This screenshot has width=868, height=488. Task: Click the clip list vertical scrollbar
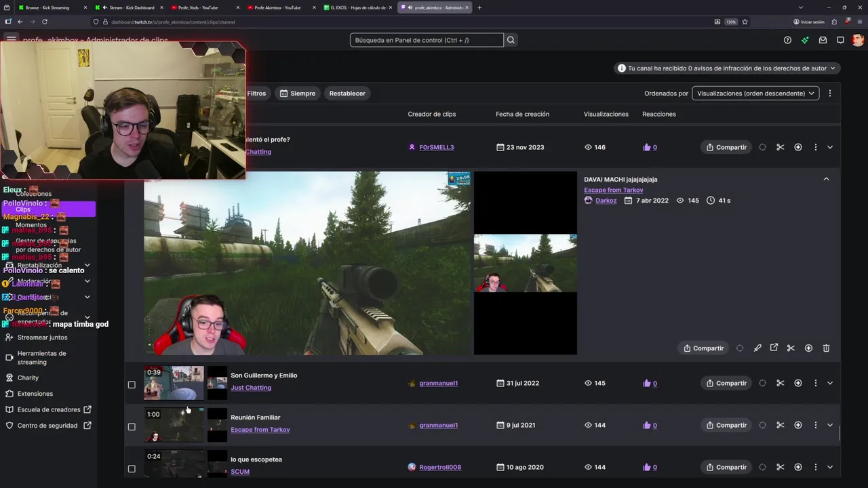[x=840, y=433]
